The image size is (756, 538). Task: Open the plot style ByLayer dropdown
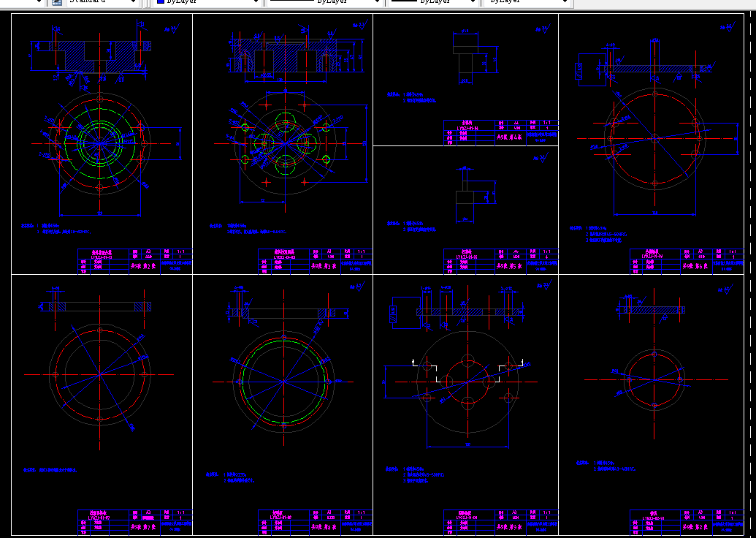click(x=527, y=2)
